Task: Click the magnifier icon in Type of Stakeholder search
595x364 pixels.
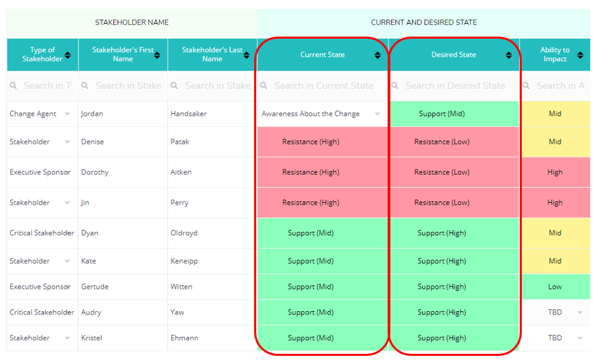Action: [14, 86]
